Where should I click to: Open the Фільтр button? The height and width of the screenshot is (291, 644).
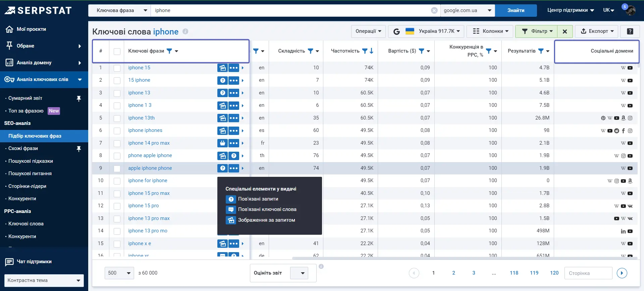(536, 31)
